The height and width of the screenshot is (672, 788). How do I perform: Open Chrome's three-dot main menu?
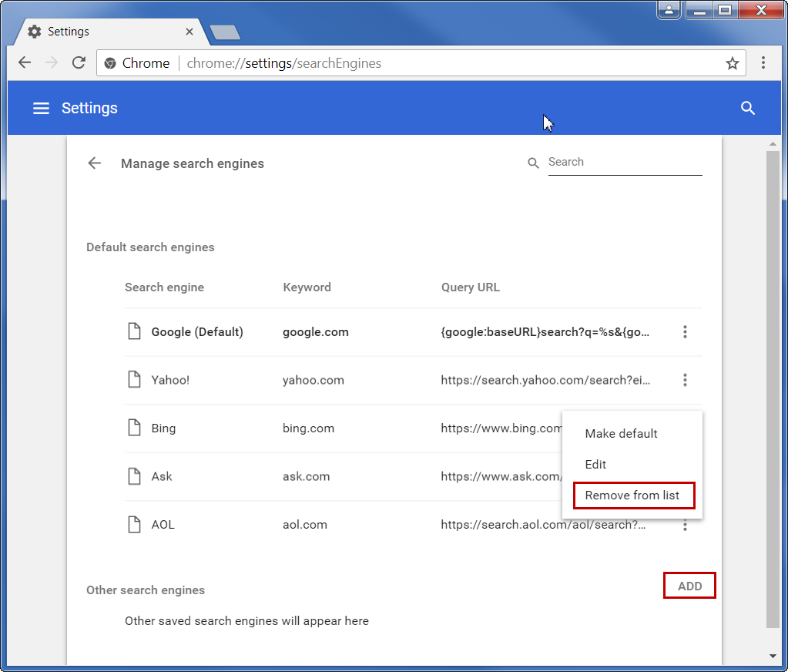(x=763, y=63)
